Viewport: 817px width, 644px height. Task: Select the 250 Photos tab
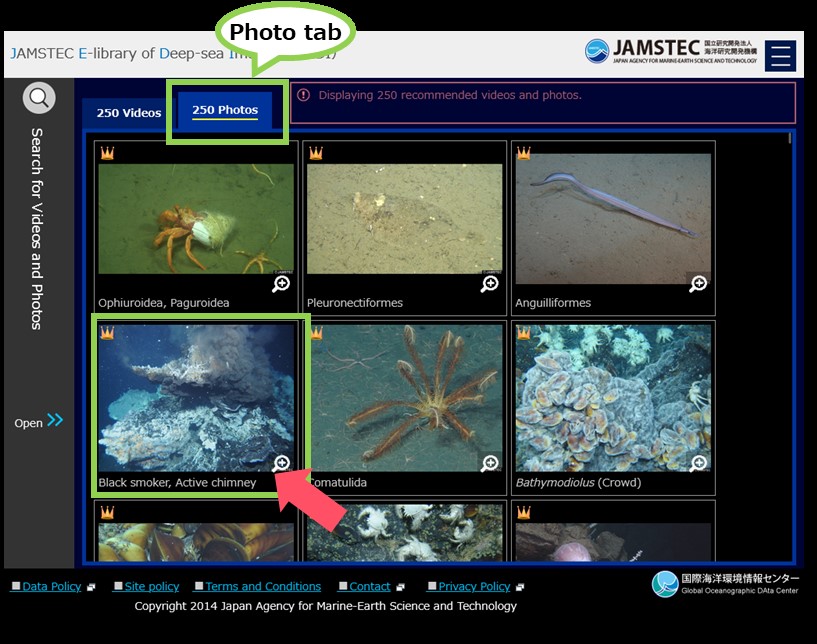[225, 110]
